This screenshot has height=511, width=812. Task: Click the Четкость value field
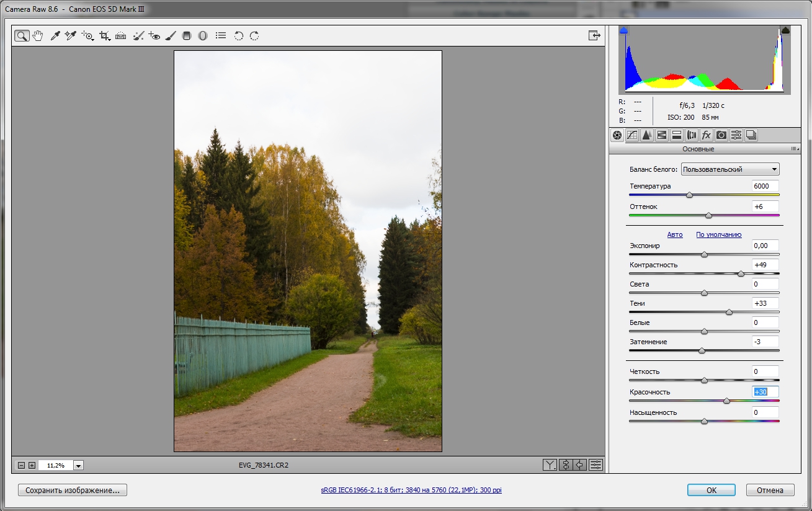click(x=765, y=371)
